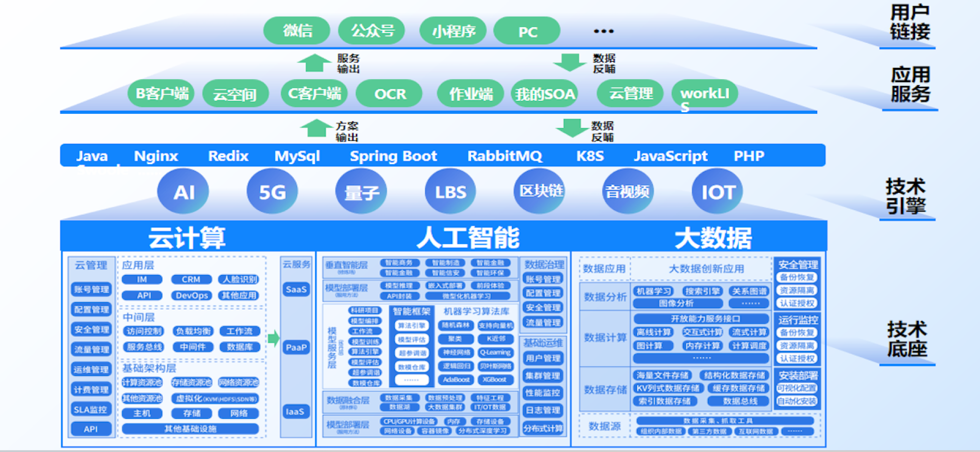Open the LBS engine circle
This screenshot has width=980, height=452.
point(450,192)
